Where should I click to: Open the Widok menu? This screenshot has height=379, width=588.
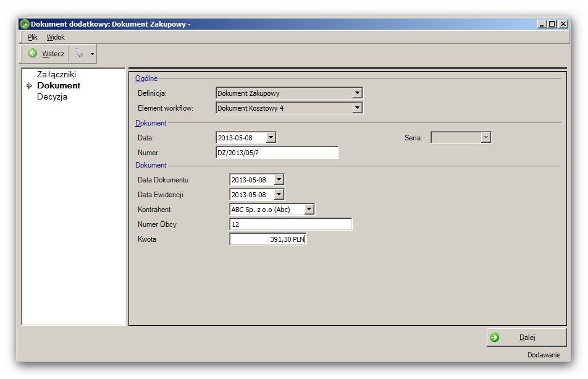coord(56,37)
